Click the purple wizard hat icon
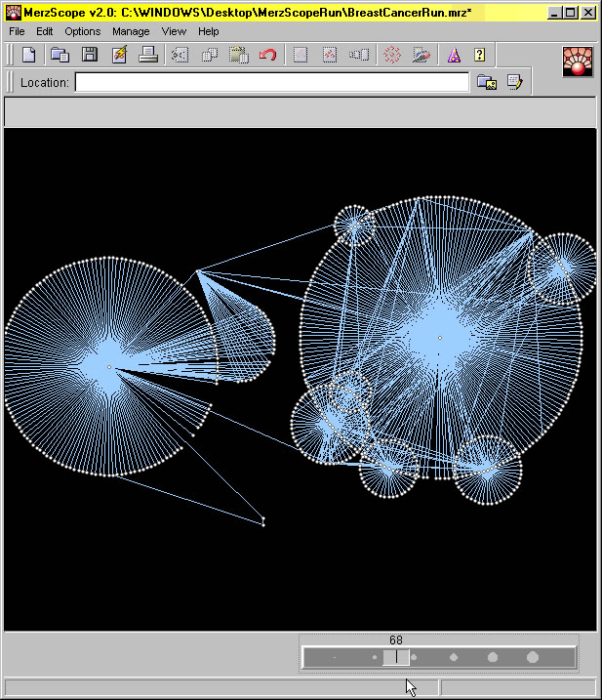The image size is (602, 700). [453, 55]
